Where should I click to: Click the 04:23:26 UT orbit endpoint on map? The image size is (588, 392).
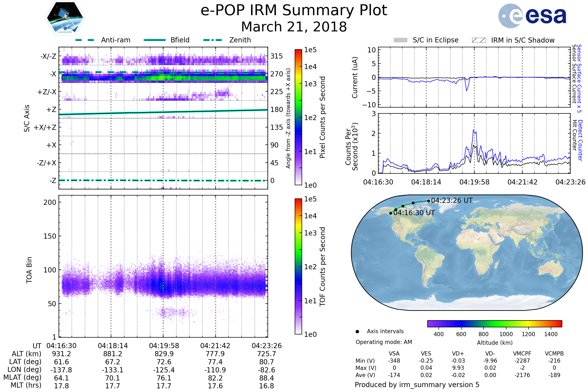[429, 201]
